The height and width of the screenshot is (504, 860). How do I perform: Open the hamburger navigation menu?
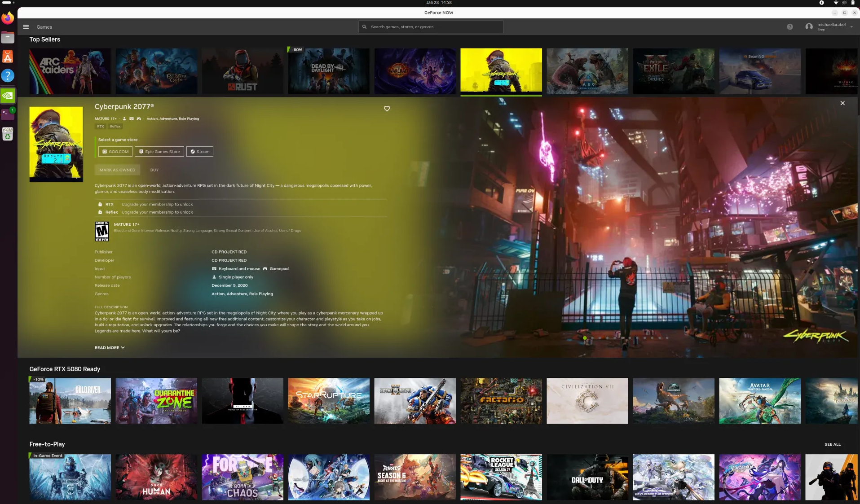pos(26,27)
